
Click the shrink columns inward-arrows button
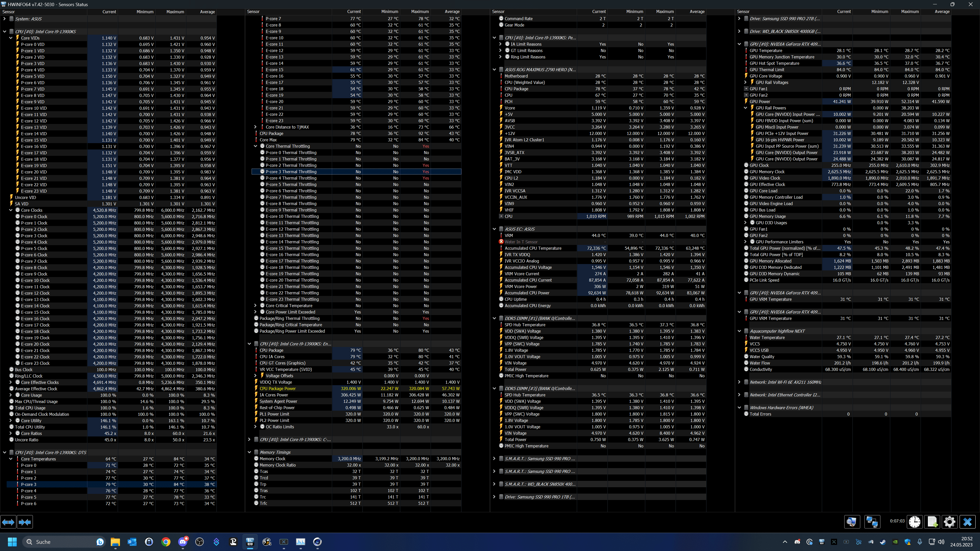25,522
